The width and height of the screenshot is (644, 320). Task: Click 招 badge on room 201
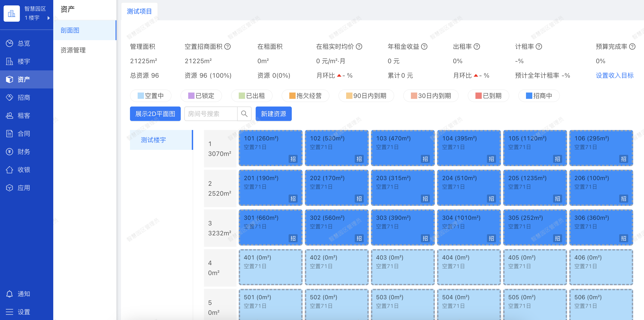[293, 199]
